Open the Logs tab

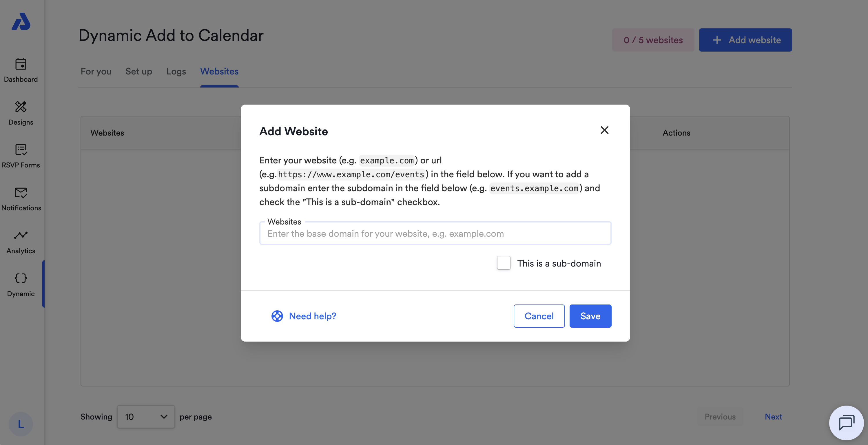click(176, 72)
